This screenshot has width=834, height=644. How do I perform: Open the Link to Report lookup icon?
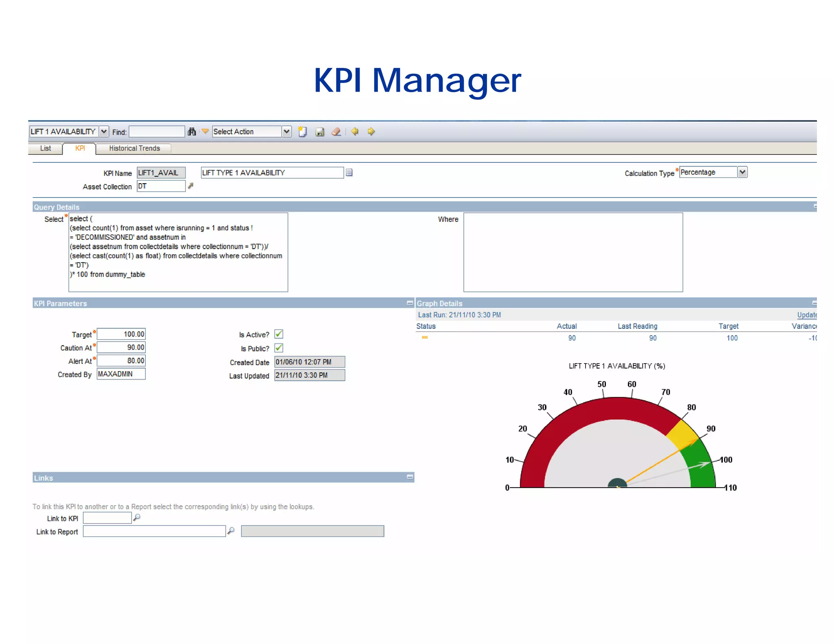231,531
